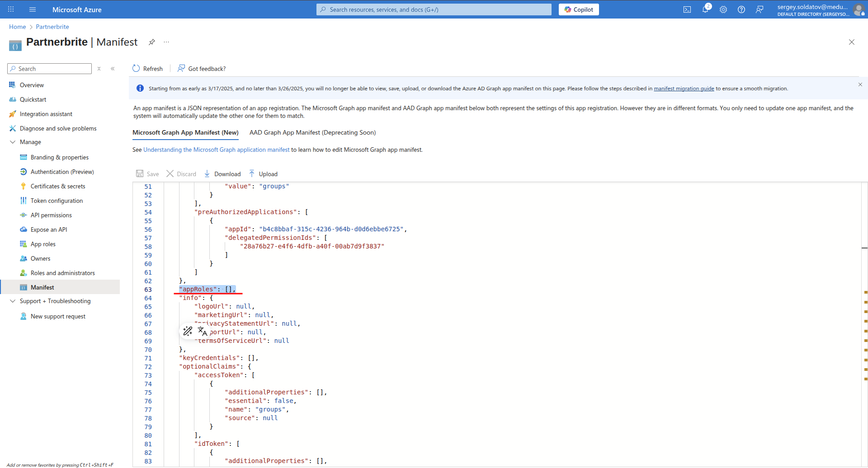Click the Microsoft Azure logo text
Image resolution: width=868 pixels, height=468 pixels.
click(x=77, y=9)
